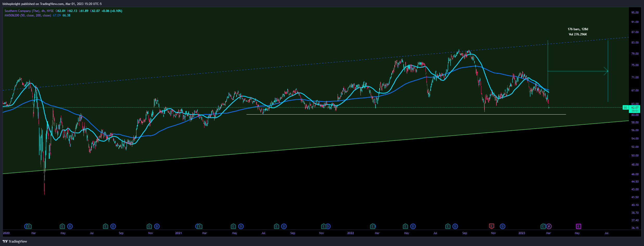Click the earnings marker near May 2020
This screenshot has height=246, width=644.
62,226
